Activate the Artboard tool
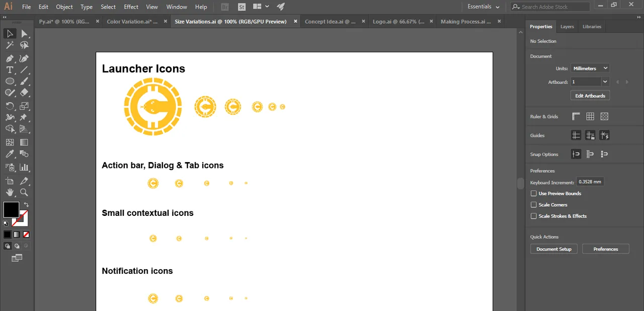Screen dimensions: 644x311 click(10, 181)
